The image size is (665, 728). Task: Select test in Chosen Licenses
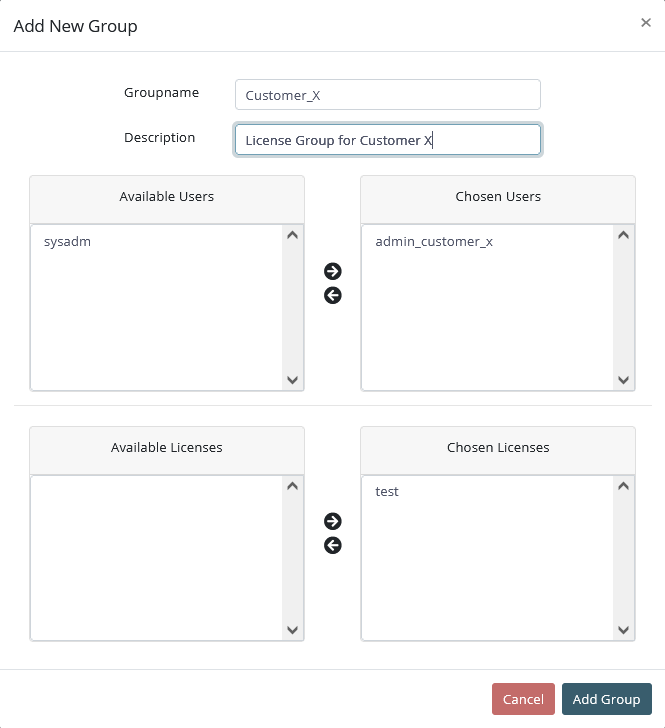click(x=387, y=492)
